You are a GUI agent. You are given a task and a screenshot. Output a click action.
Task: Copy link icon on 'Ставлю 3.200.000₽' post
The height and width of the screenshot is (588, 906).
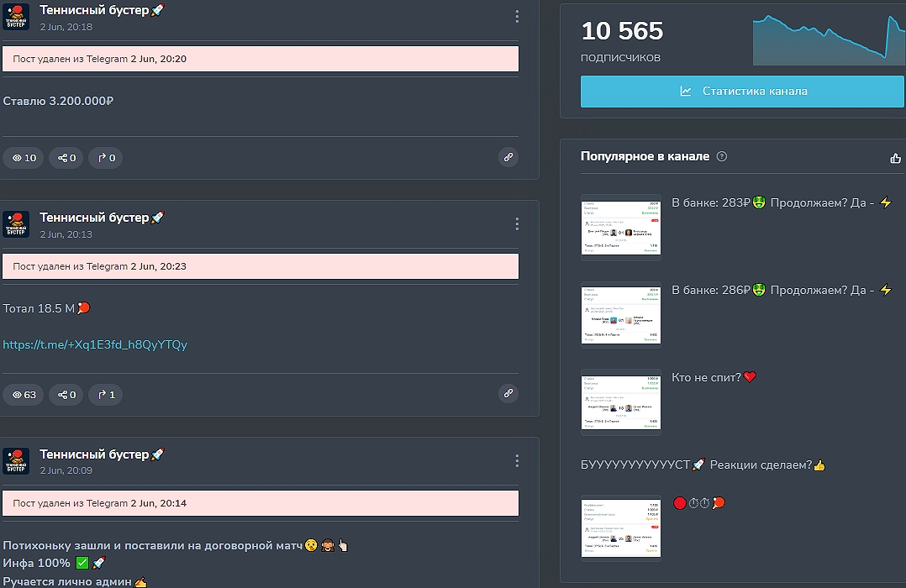508,157
